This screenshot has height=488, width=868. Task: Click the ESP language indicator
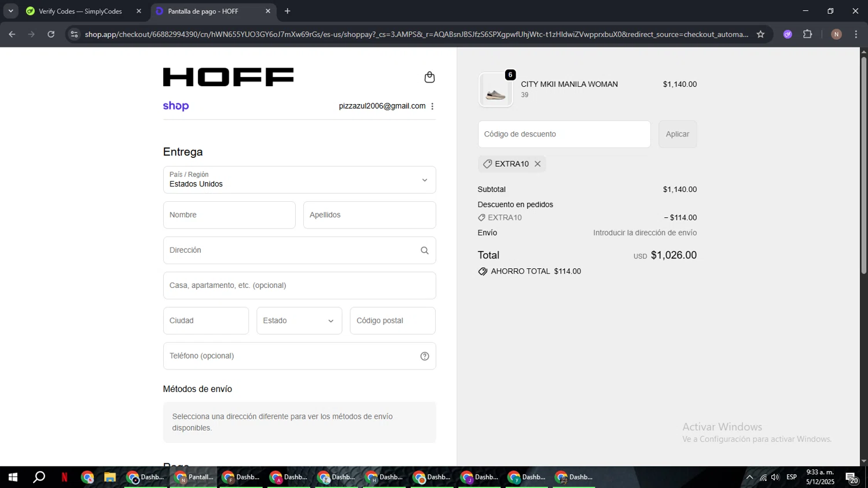pyautogui.click(x=792, y=477)
